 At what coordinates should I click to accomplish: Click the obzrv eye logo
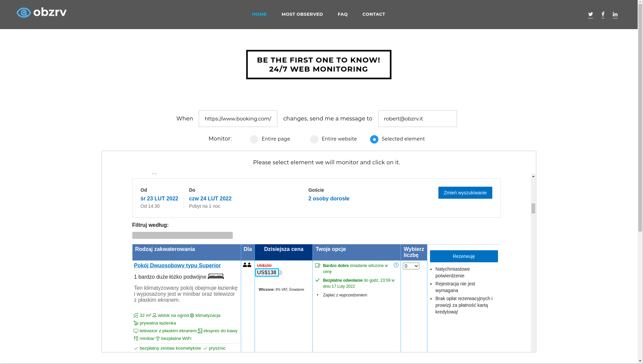[42, 13]
